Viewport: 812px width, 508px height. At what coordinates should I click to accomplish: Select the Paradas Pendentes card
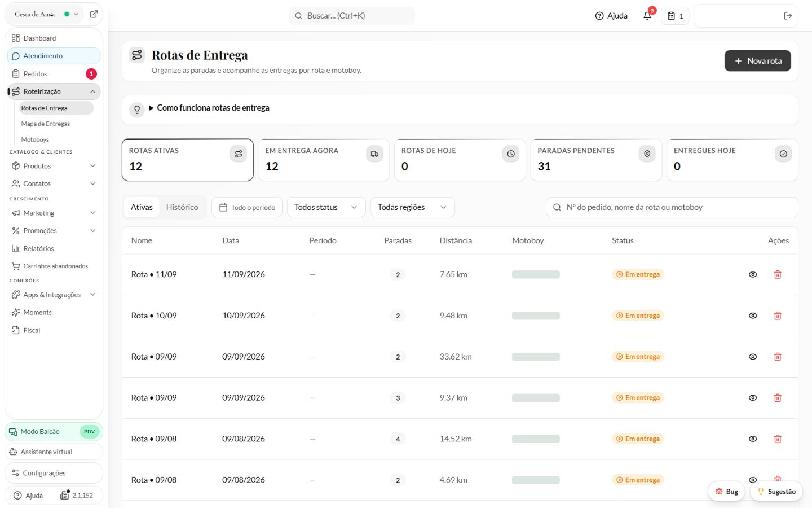[596, 160]
